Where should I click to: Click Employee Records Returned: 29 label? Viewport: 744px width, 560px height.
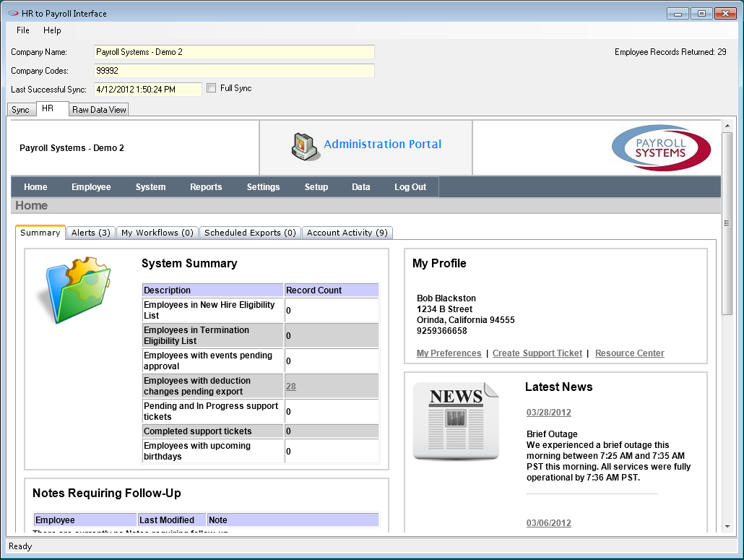(670, 52)
